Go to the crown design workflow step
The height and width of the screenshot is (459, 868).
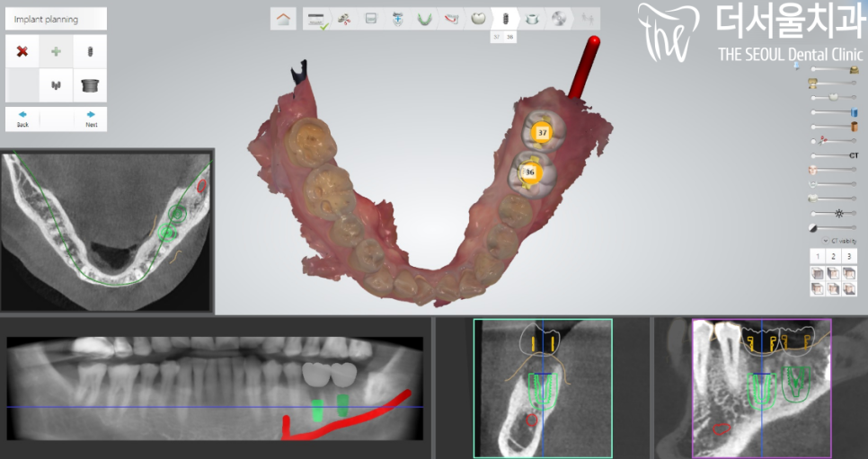478,18
